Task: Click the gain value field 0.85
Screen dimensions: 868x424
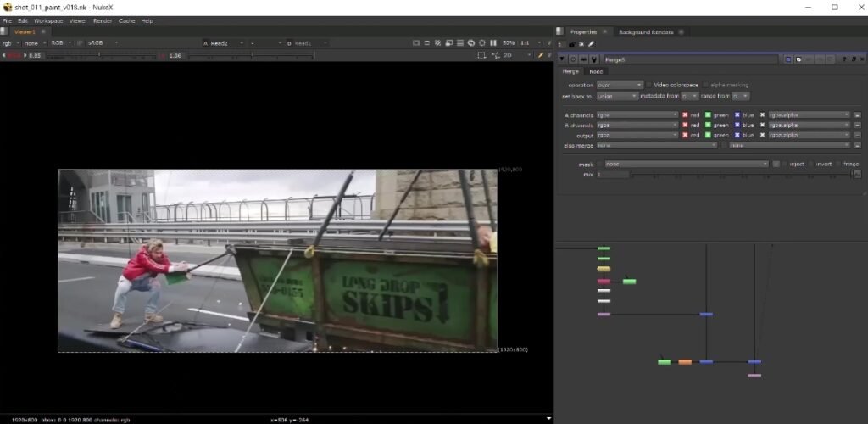Action: [35, 55]
